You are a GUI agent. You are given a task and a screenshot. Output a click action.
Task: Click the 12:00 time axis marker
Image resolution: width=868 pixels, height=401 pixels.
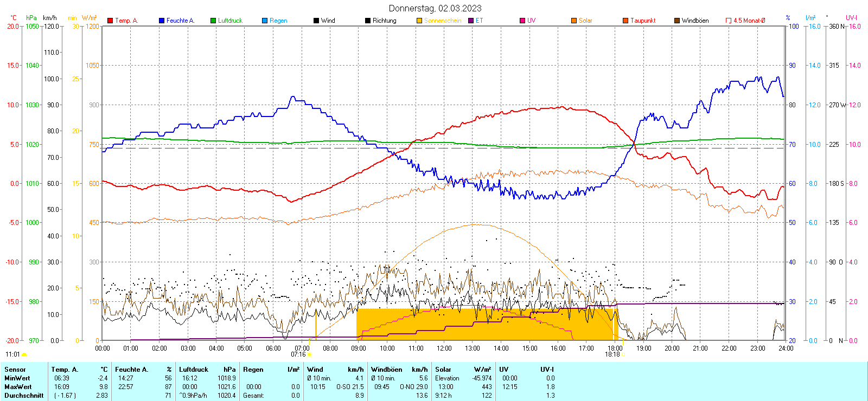tap(444, 348)
